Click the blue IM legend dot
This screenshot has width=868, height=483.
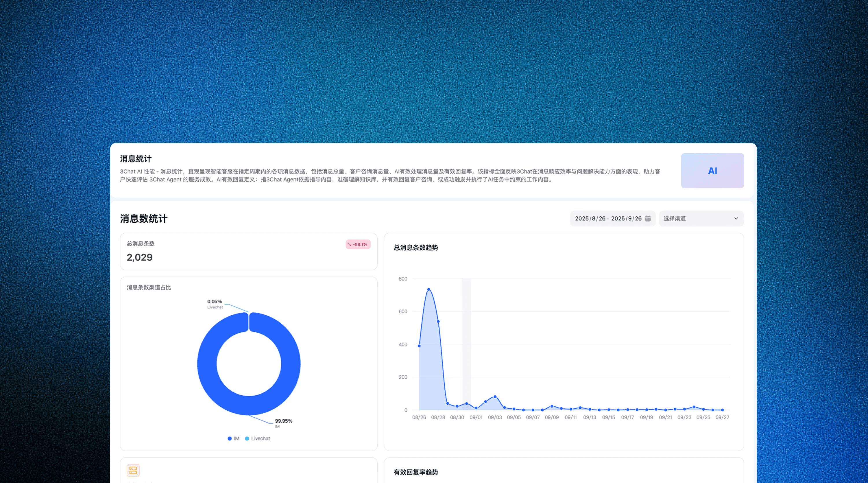click(x=230, y=438)
